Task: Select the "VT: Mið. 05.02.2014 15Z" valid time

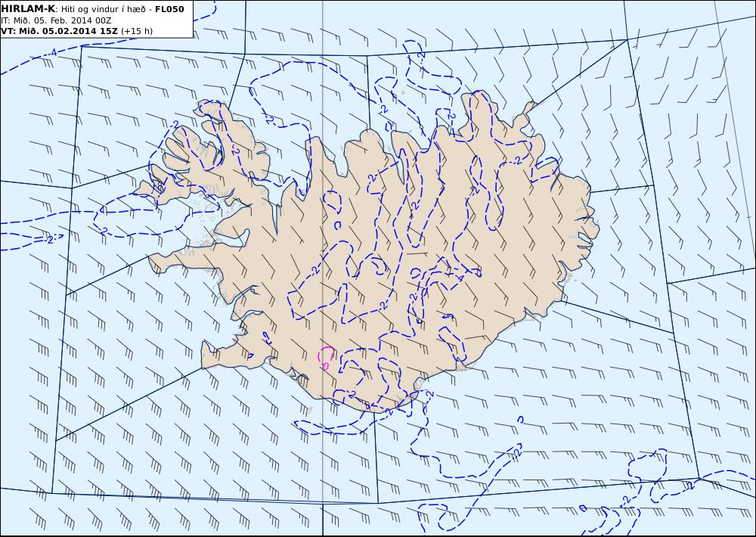Action: 59,31
